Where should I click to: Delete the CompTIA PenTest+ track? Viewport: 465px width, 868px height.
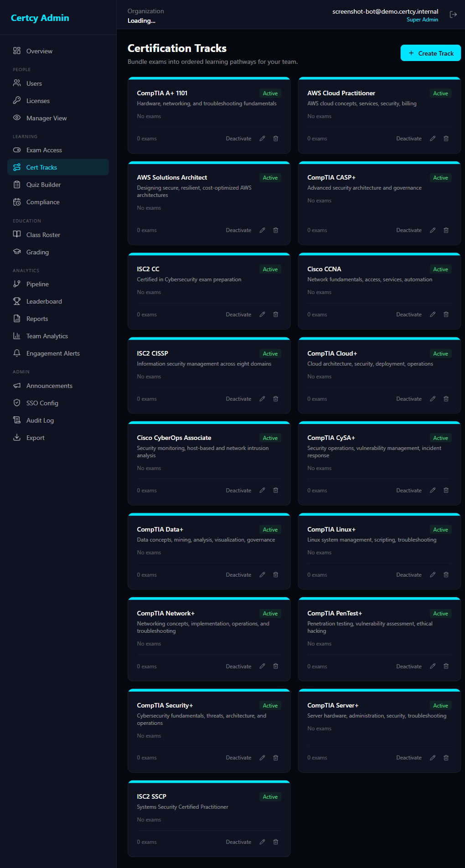446,666
